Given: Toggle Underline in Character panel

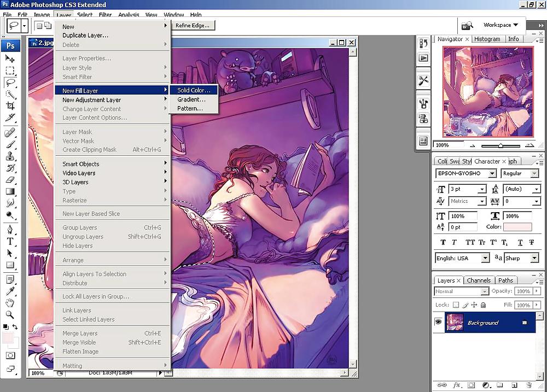Looking at the screenshot, I should tap(520, 242).
